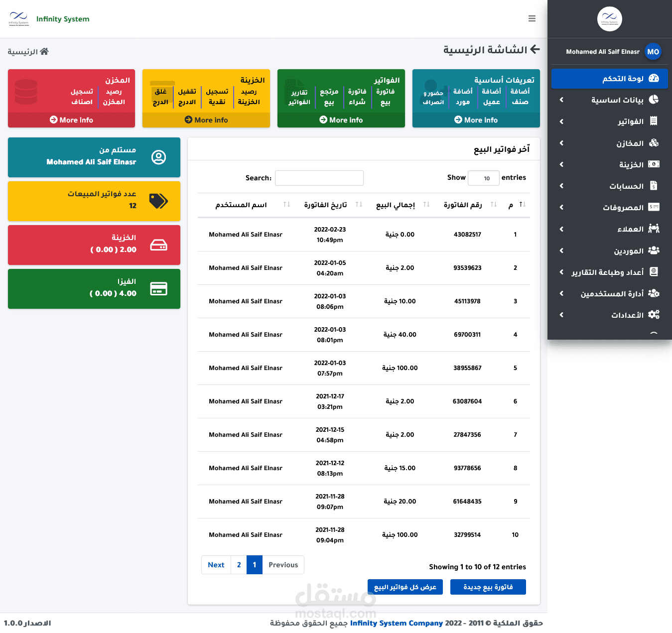Open the الموردين menu item
The height and width of the screenshot is (633, 672).
coord(610,251)
